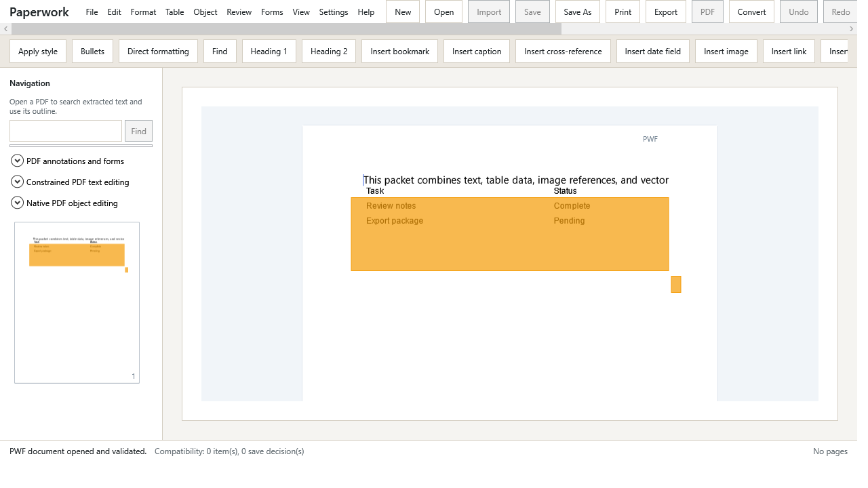The height and width of the screenshot is (488, 868).
Task: Click the Convert button
Action: point(752,12)
